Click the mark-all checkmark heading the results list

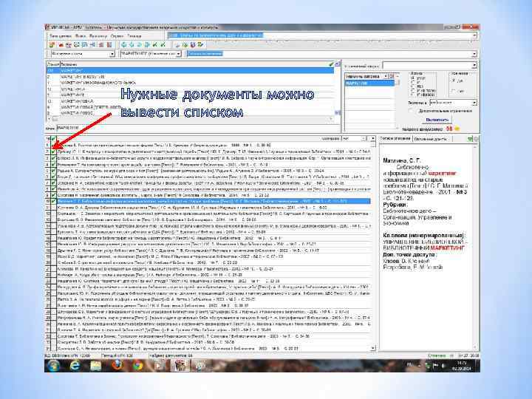(x=53, y=139)
